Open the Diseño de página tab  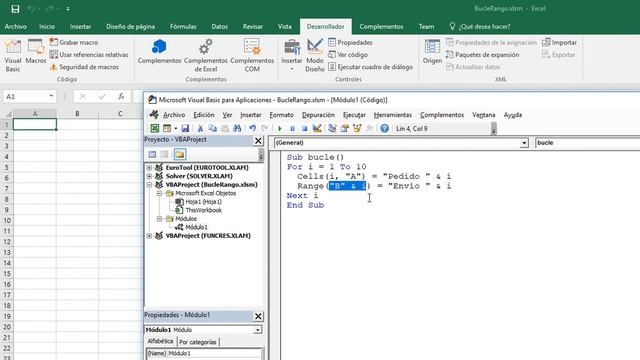click(130, 27)
